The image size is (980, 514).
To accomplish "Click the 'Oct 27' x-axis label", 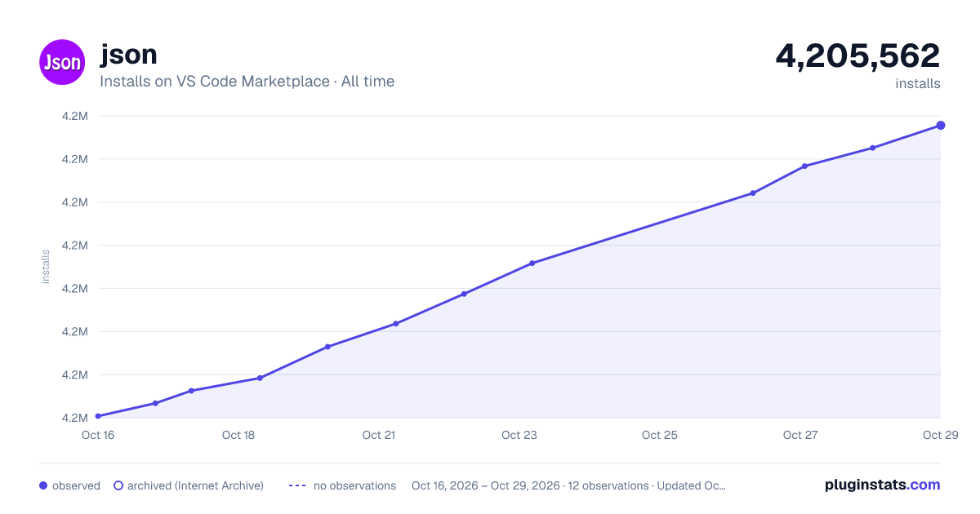I will click(x=800, y=435).
